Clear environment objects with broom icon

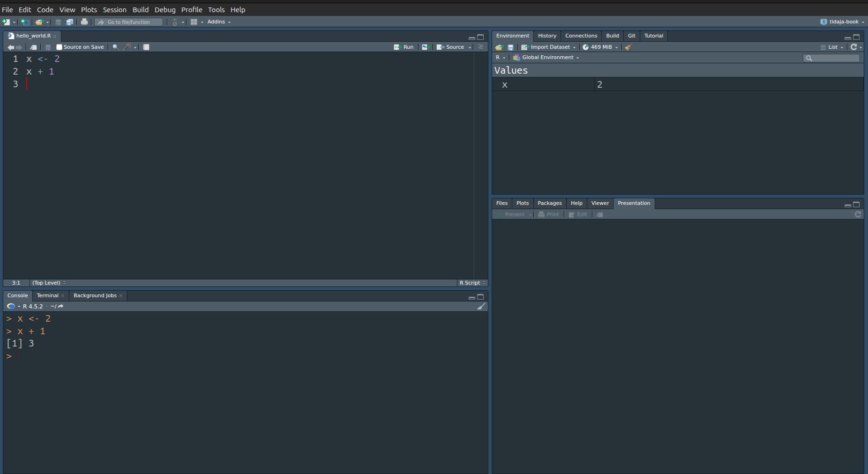(x=629, y=47)
